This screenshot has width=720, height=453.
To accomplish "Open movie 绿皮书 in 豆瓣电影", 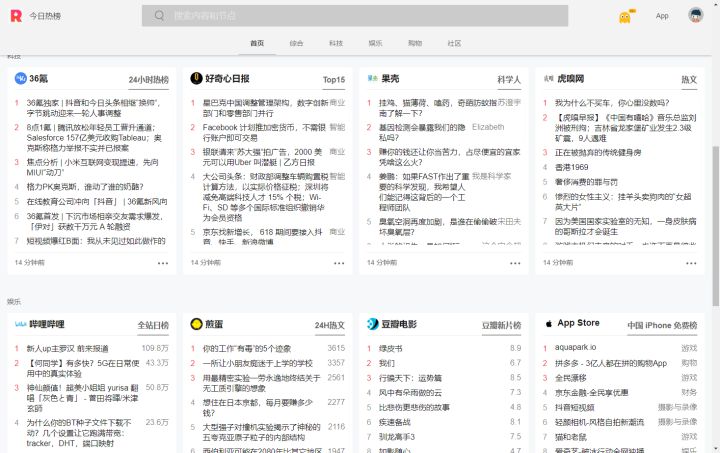I will 390,348.
